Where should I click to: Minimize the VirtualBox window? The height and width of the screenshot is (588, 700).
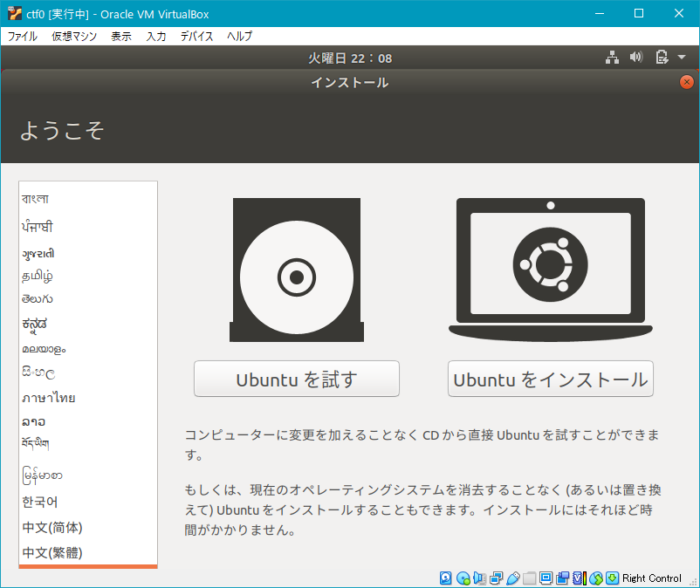(600, 13)
